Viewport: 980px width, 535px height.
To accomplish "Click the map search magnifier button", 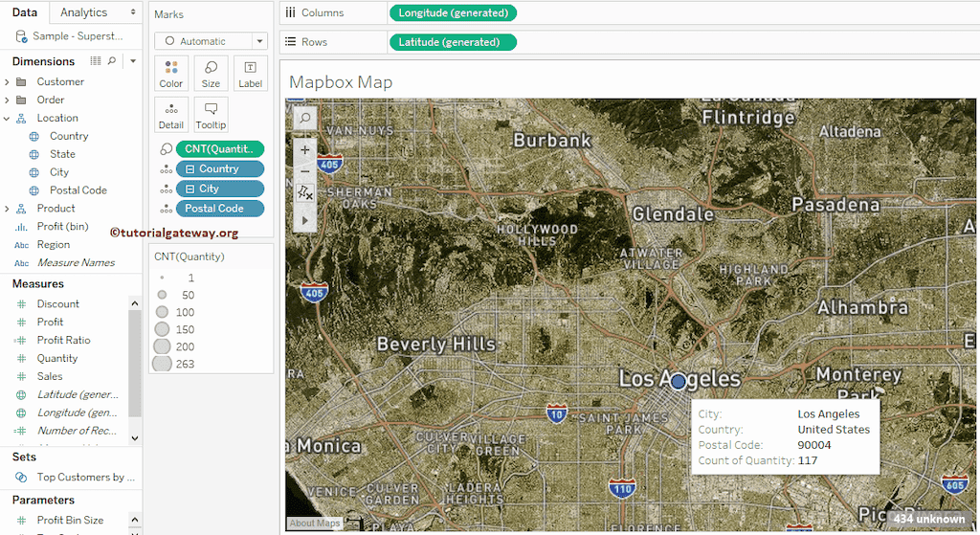I will pyautogui.click(x=304, y=118).
